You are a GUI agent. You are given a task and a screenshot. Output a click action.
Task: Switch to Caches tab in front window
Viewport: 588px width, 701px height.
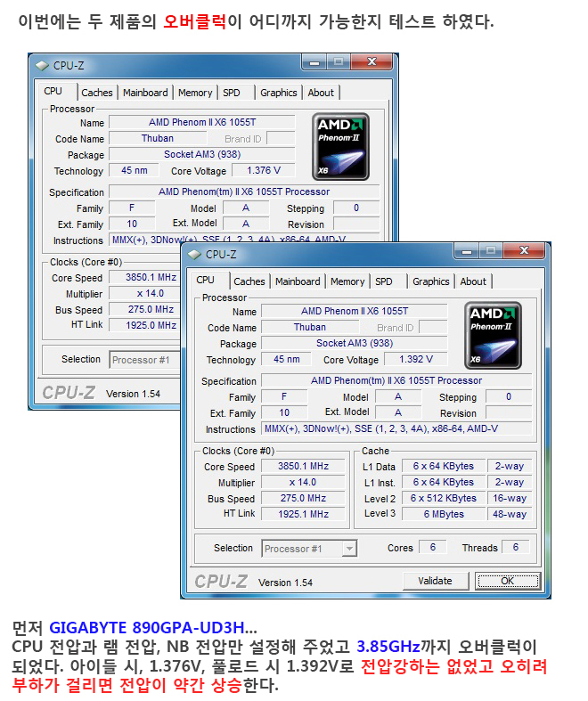249,281
